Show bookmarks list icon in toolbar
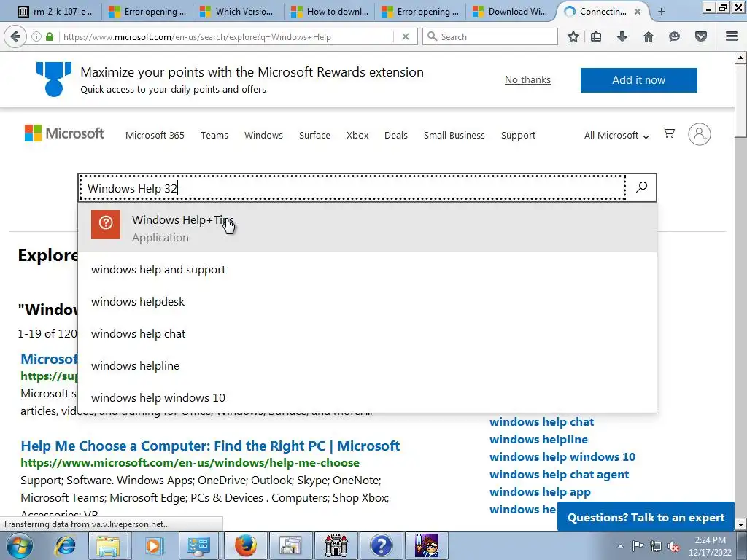Viewport: 747px width, 560px height. tap(595, 36)
